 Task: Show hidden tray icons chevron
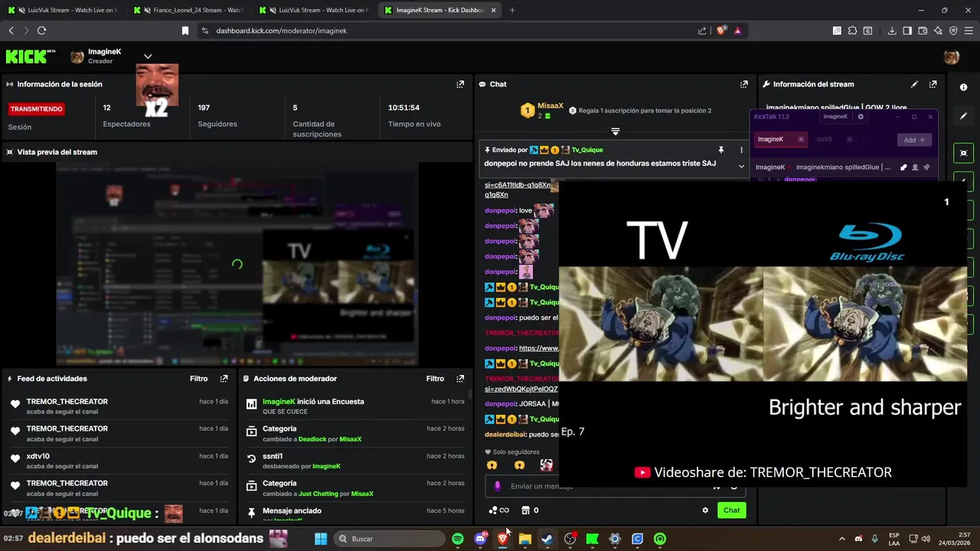(841, 539)
